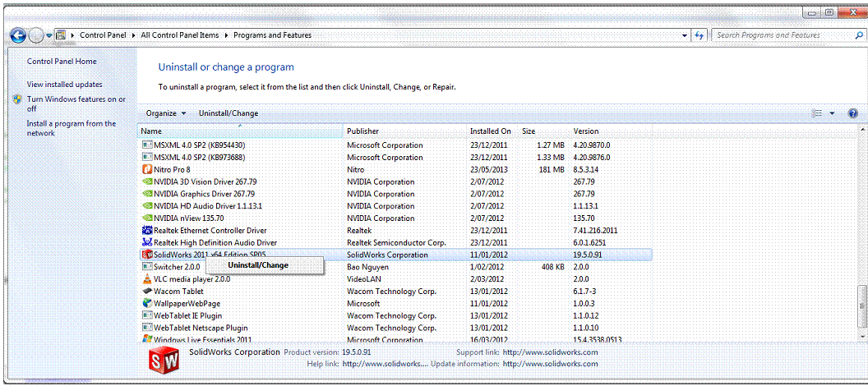Screen dimensions: 868x386
Task: Click the NVIDIA Graphics Driver icon
Action: point(147,194)
